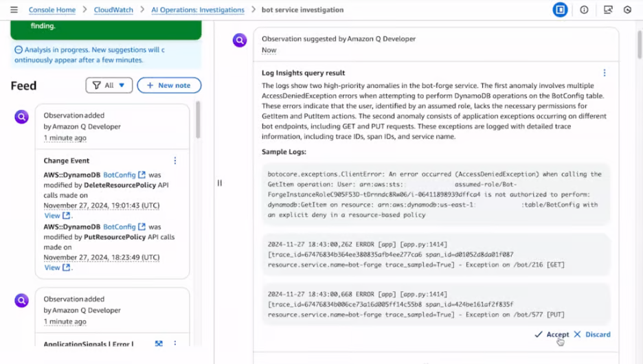Open three-dot menu on ApplicationSignals card
Image resolution: width=643 pixels, height=364 pixels.
coord(175,344)
